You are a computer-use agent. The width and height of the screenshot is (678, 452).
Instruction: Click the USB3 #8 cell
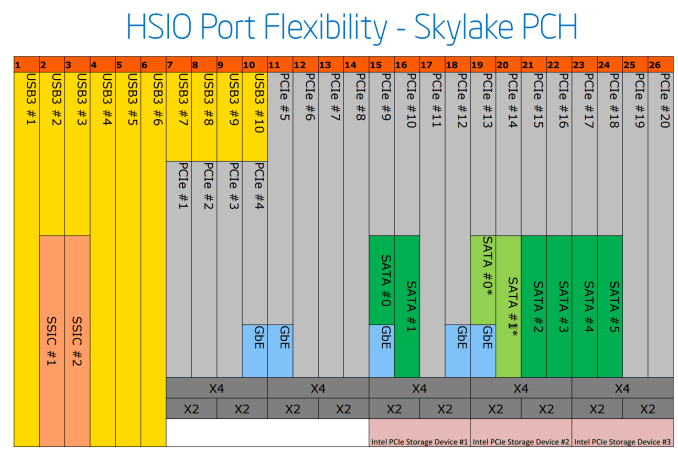(204, 117)
